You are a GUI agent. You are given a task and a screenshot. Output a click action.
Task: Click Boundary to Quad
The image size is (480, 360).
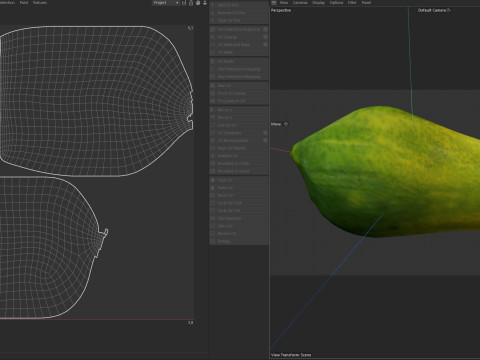coord(239,171)
